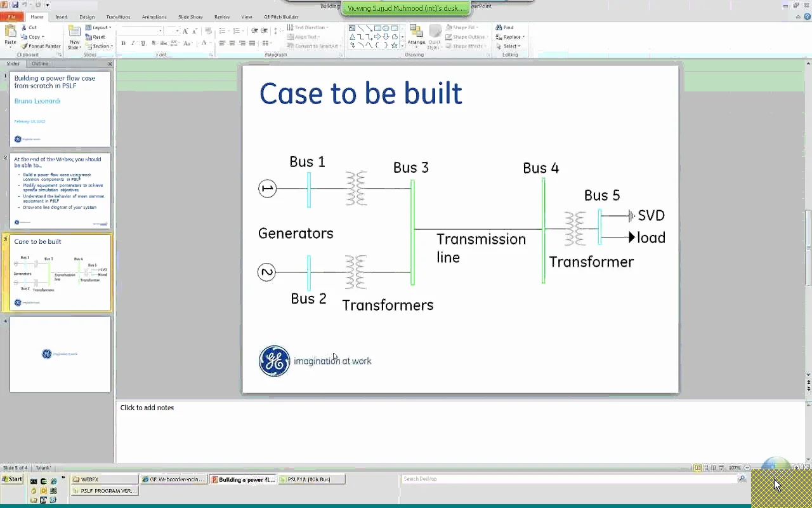Center the paragraph text
Image resolution: width=812 pixels, height=508 pixels.
pyautogui.click(x=232, y=43)
